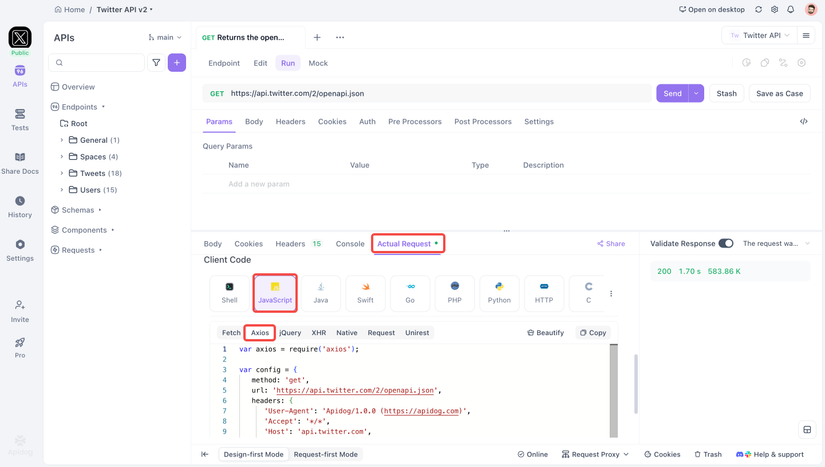Click Add a new param field
Image resolution: width=825 pixels, height=467 pixels.
click(x=259, y=184)
